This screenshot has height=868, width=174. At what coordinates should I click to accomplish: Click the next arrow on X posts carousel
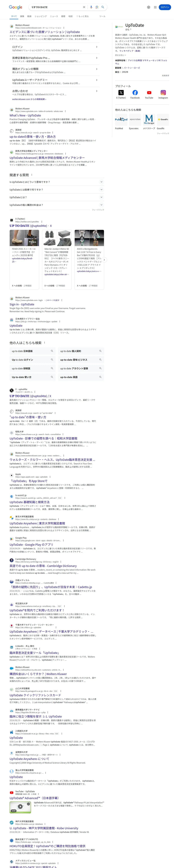104,260
